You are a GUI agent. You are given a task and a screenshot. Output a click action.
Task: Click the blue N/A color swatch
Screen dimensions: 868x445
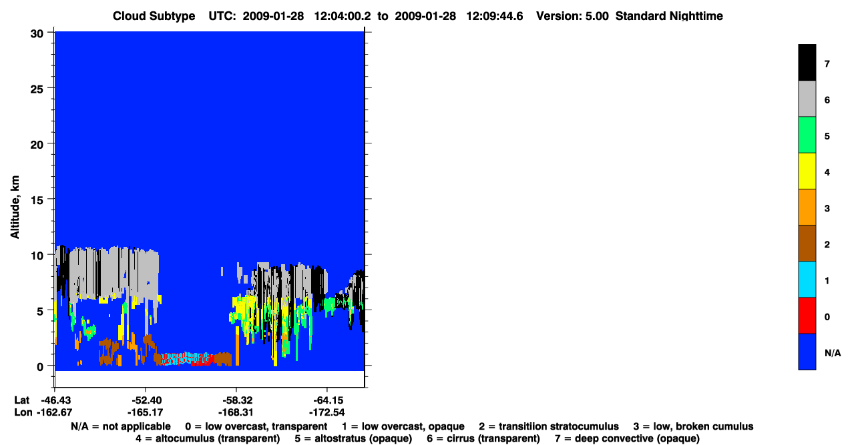[x=807, y=351]
